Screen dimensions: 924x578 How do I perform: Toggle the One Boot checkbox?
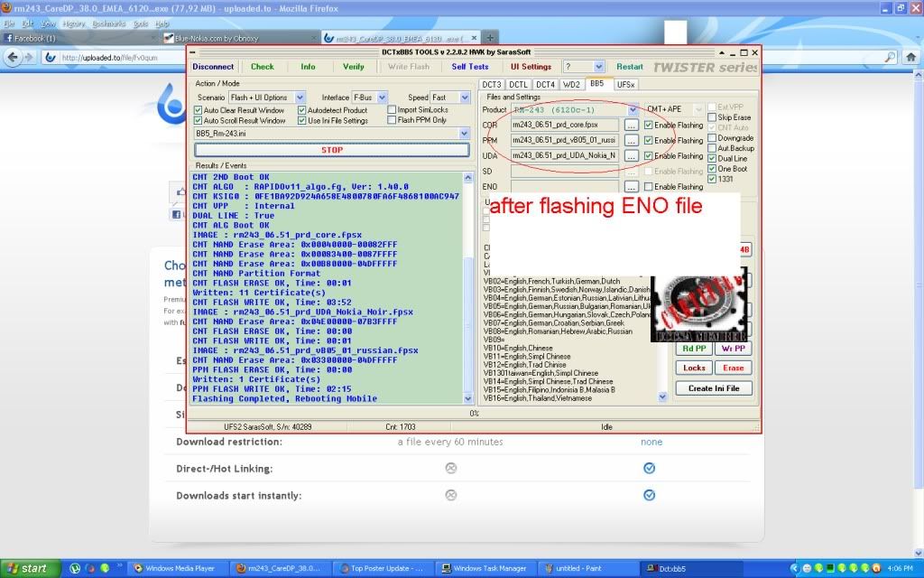coord(712,169)
